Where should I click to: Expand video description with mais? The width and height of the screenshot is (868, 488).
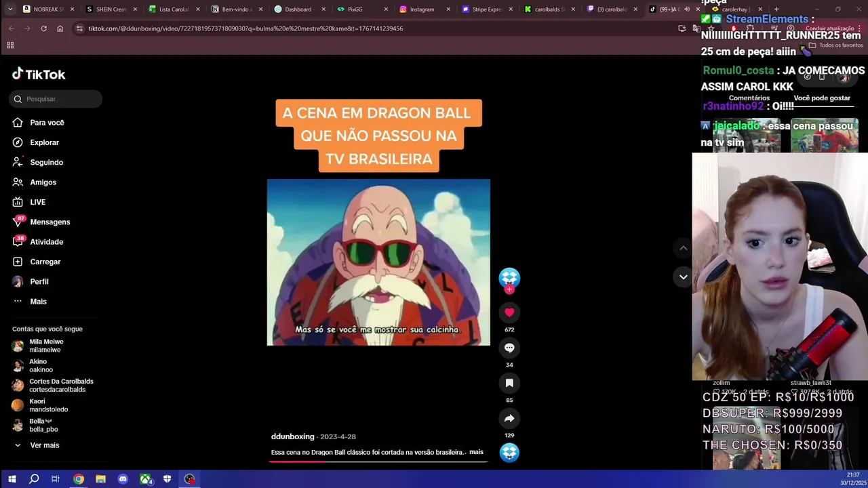(x=476, y=452)
